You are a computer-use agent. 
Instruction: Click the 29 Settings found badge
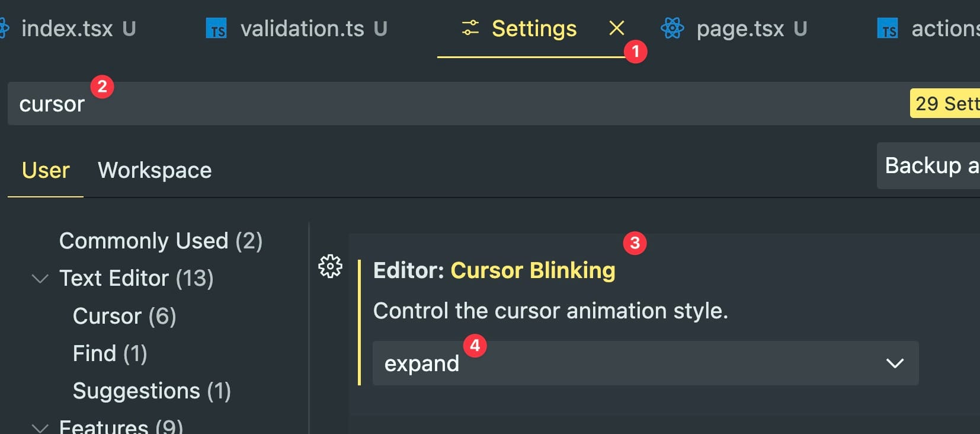click(946, 104)
